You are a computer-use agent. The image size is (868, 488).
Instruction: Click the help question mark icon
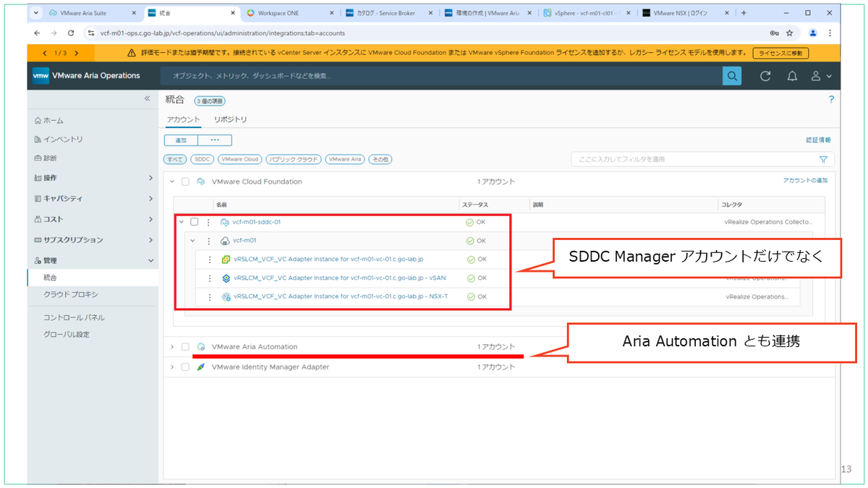(x=831, y=100)
